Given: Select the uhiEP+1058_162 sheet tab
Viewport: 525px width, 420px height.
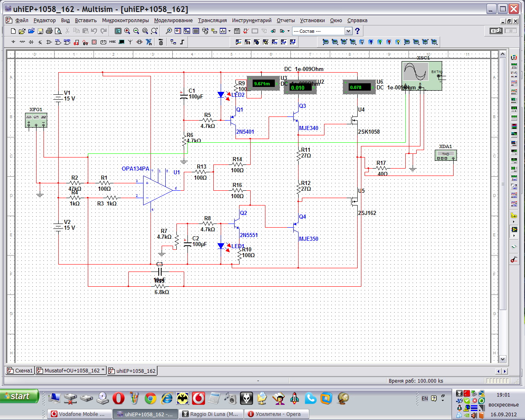Looking at the screenshot, I should pos(132,371).
